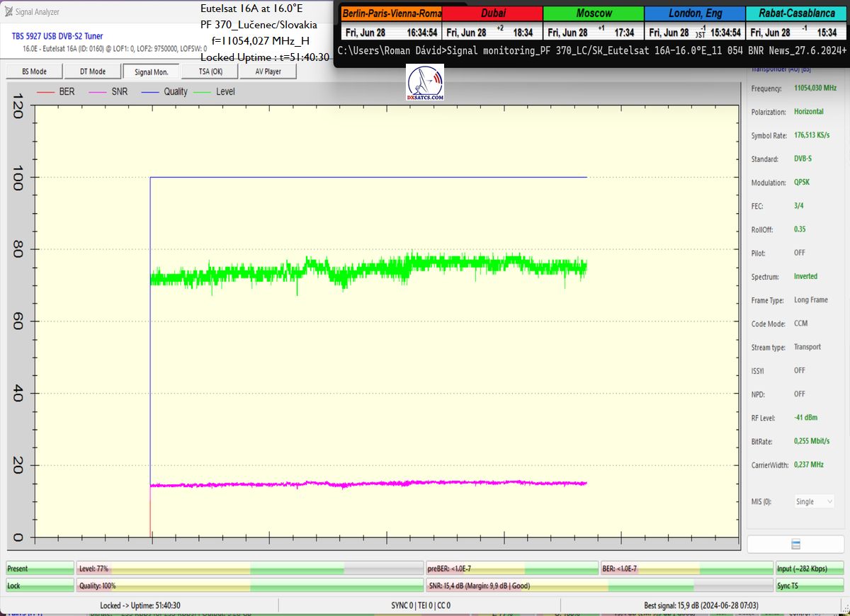Viewport: 850px width, 616px height.
Task: Click the Dubai world clock panel
Action: click(492, 23)
